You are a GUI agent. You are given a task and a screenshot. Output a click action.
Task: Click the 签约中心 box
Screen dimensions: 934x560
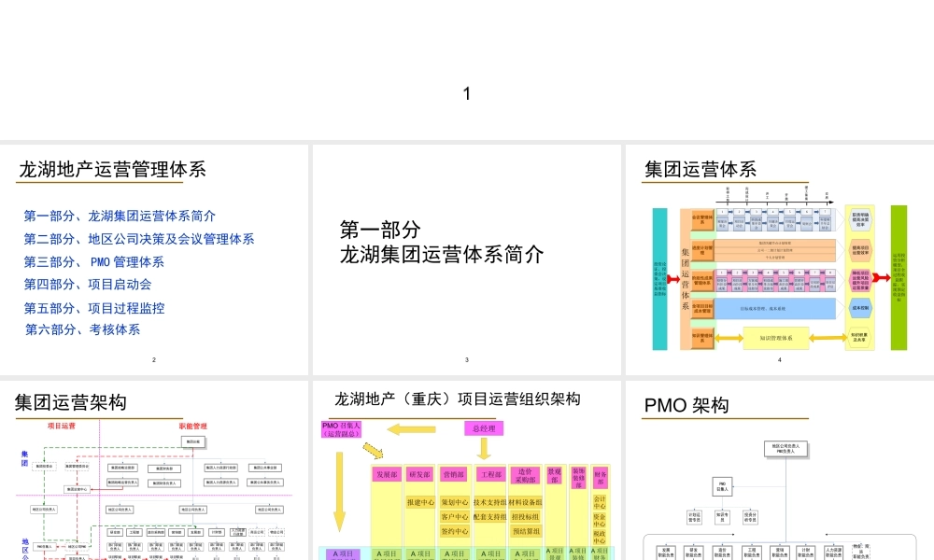(x=455, y=531)
